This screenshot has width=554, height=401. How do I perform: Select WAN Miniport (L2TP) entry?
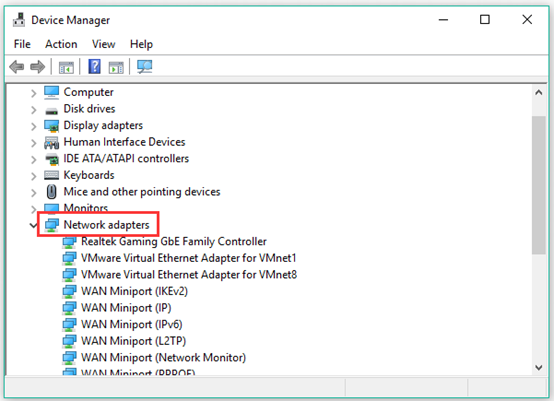point(134,341)
